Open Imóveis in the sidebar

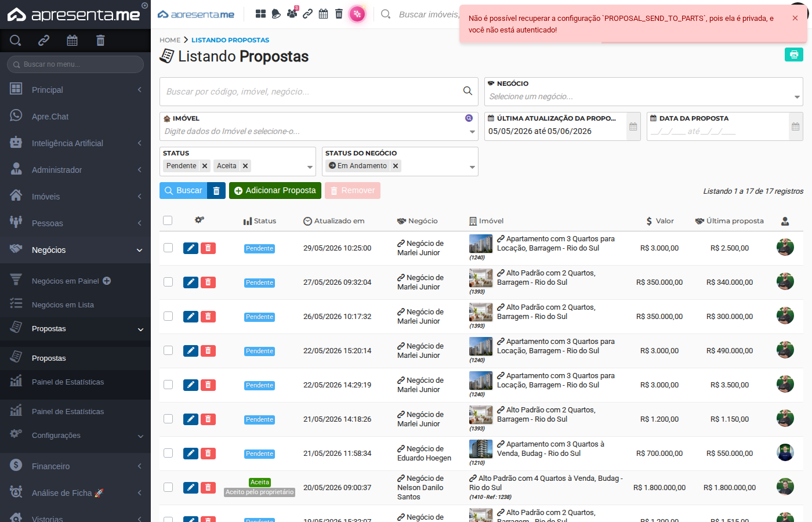pyautogui.click(x=75, y=197)
